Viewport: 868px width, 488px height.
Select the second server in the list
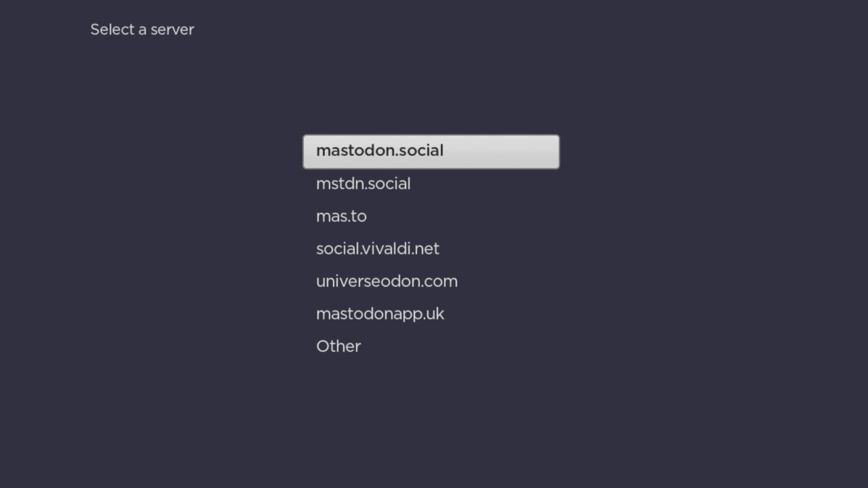point(363,183)
